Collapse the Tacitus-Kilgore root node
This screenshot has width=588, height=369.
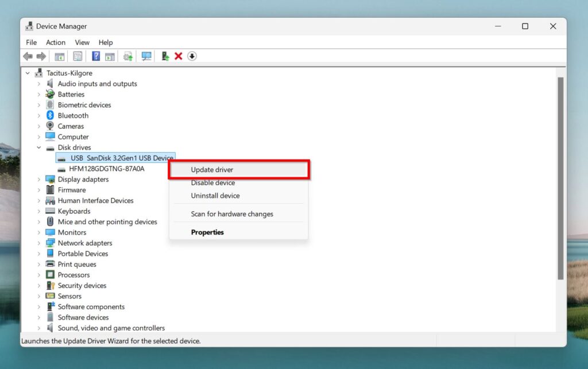click(28, 73)
